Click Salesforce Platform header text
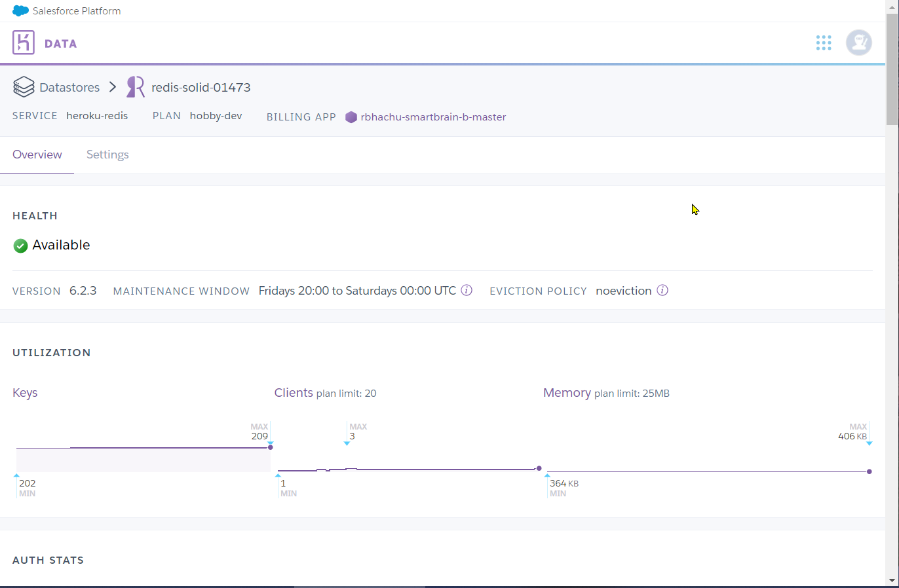 click(x=77, y=11)
